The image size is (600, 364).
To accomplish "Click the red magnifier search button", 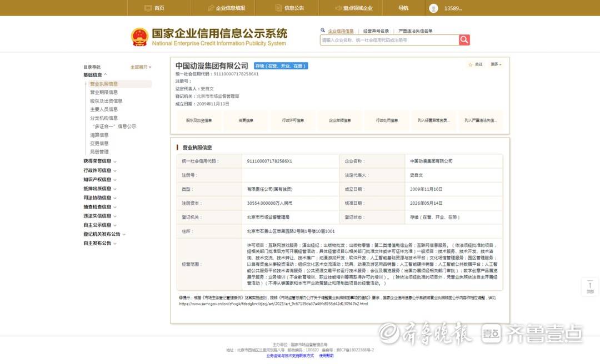I will coord(464,40).
